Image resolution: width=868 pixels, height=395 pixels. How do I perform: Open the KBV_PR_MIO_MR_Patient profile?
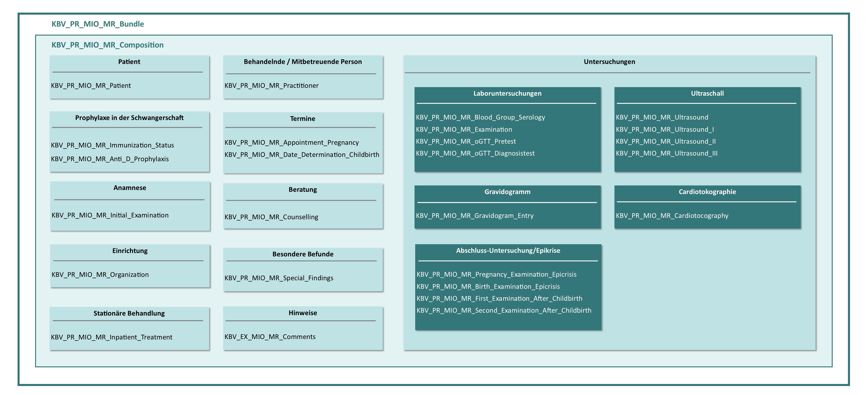tap(91, 86)
